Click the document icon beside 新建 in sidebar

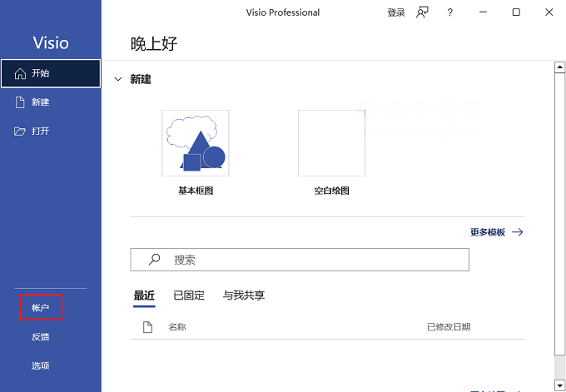click(20, 102)
